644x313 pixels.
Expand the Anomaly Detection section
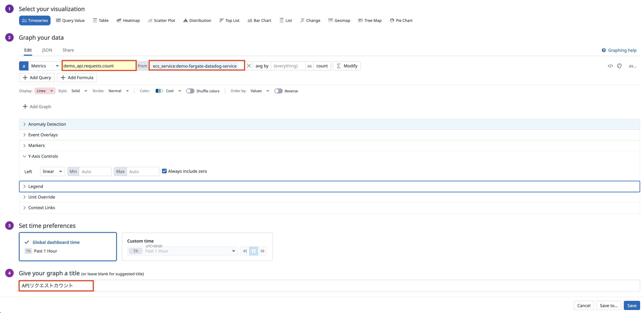tap(47, 124)
